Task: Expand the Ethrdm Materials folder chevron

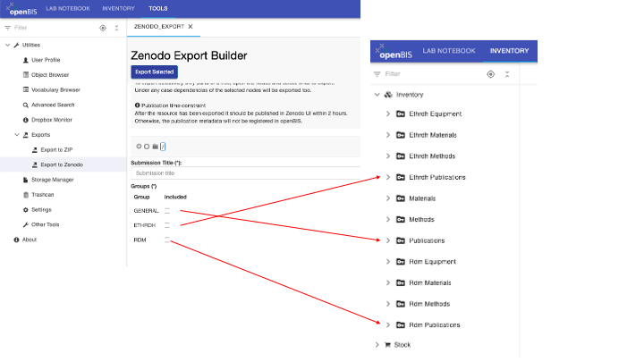Action: coord(388,135)
